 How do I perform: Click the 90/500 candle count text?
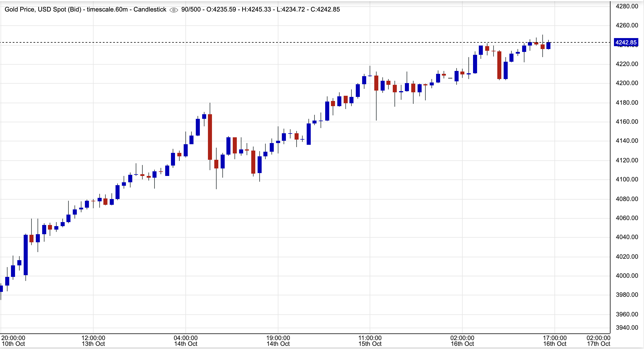click(191, 10)
